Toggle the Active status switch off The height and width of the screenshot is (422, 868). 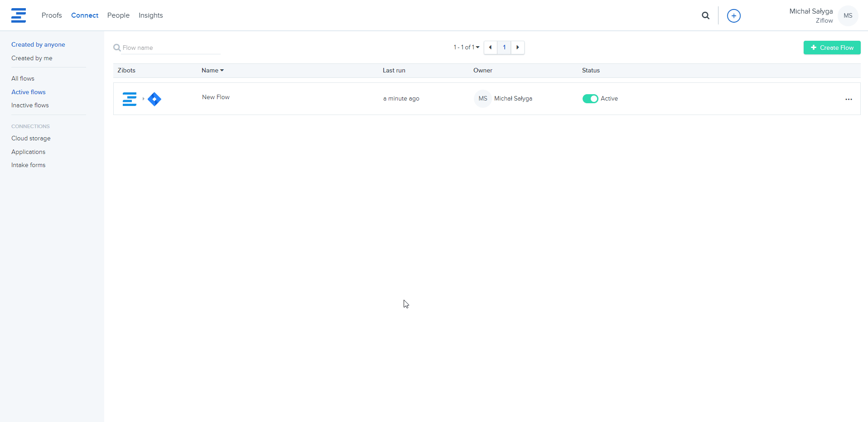(x=590, y=99)
